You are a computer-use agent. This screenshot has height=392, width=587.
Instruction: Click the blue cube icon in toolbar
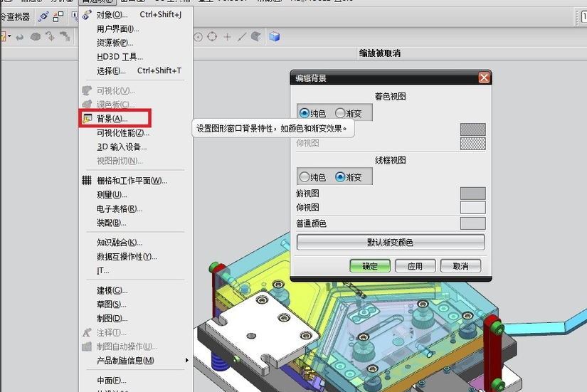[x=275, y=37]
